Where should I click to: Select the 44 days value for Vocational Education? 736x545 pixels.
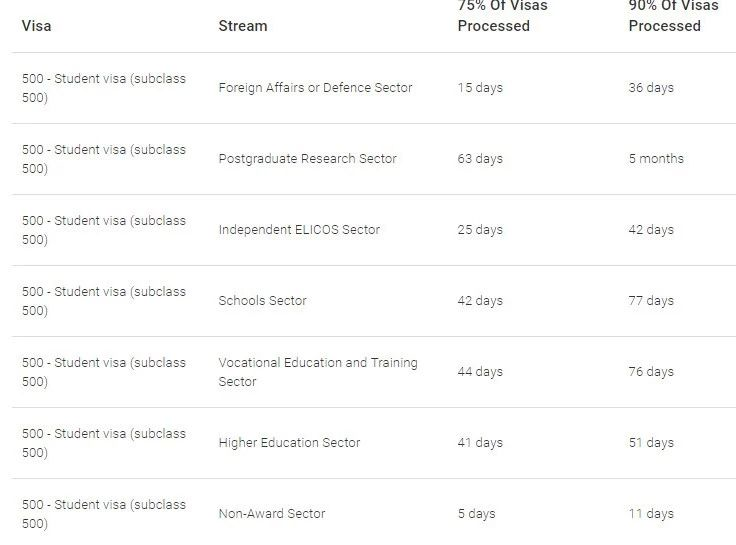pos(480,372)
